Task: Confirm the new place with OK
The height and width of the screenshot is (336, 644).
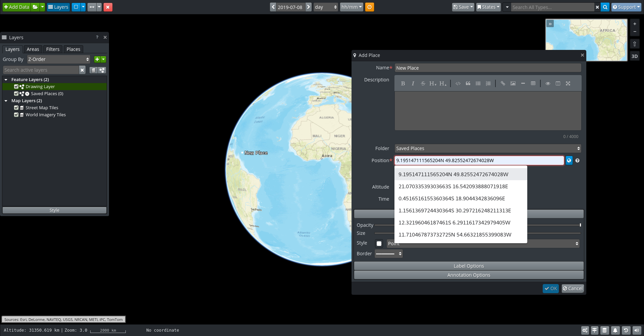Action: click(550, 288)
